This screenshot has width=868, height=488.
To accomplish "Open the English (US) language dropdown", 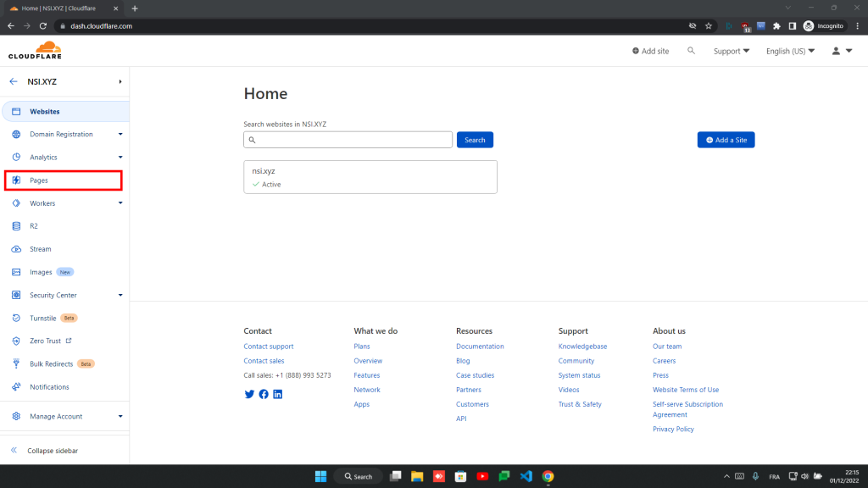I will point(791,51).
